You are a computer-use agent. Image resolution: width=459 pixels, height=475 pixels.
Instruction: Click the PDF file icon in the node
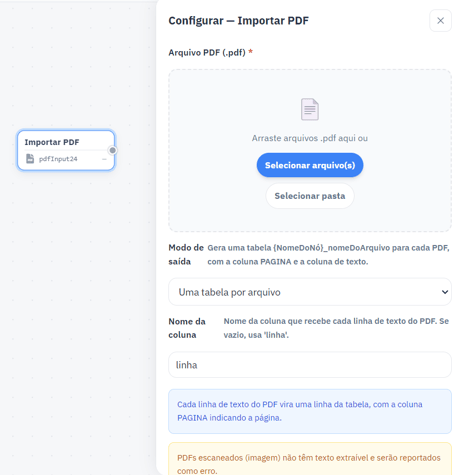30,159
